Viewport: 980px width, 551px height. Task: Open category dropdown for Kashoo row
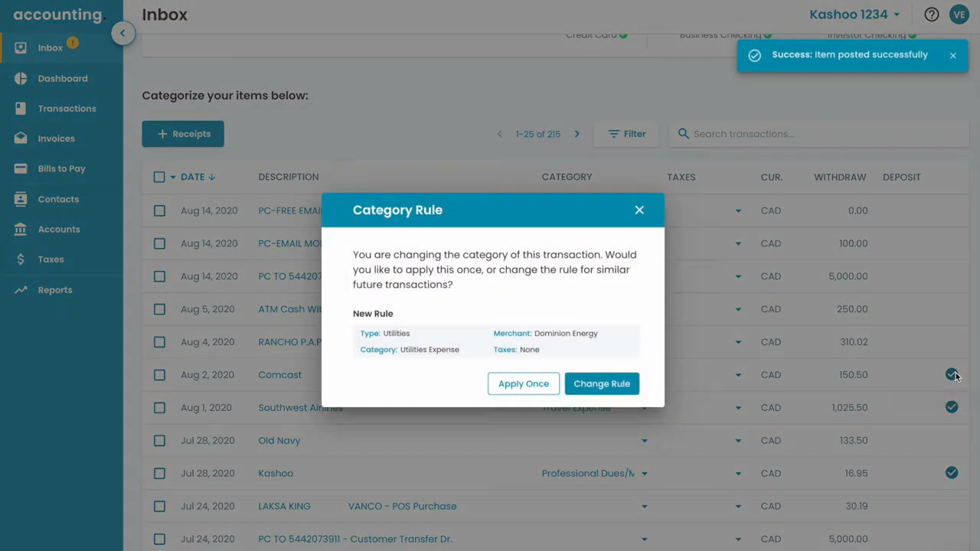(645, 474)
